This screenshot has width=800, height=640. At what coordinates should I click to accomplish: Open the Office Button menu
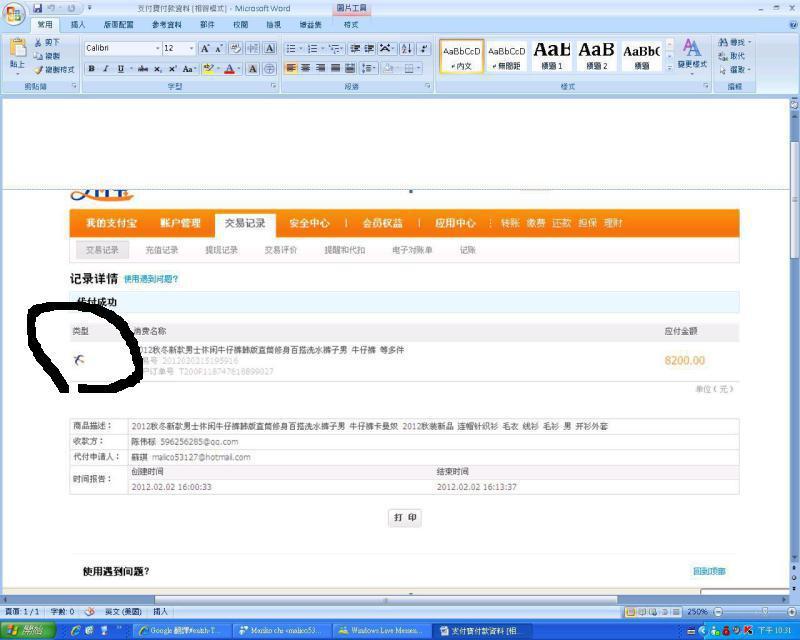click(14, 13)
